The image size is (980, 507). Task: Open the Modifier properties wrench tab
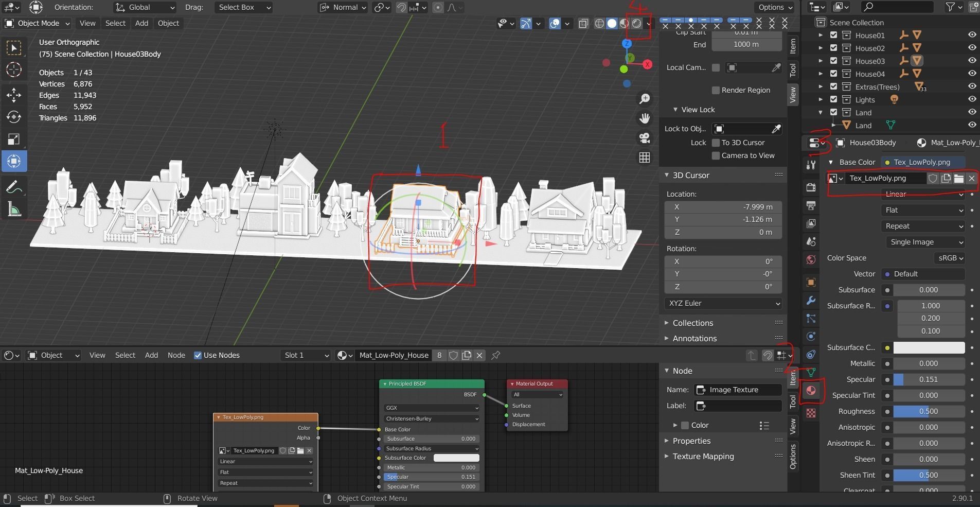811,300
